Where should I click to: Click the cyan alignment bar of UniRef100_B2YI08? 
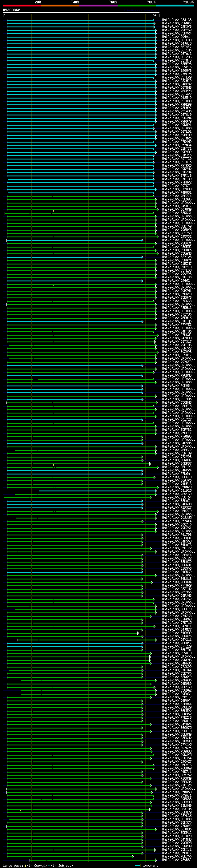coord(75,257)
